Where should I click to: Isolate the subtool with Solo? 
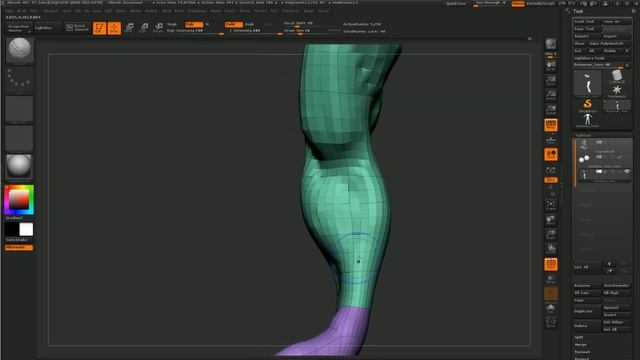[551, 308]
